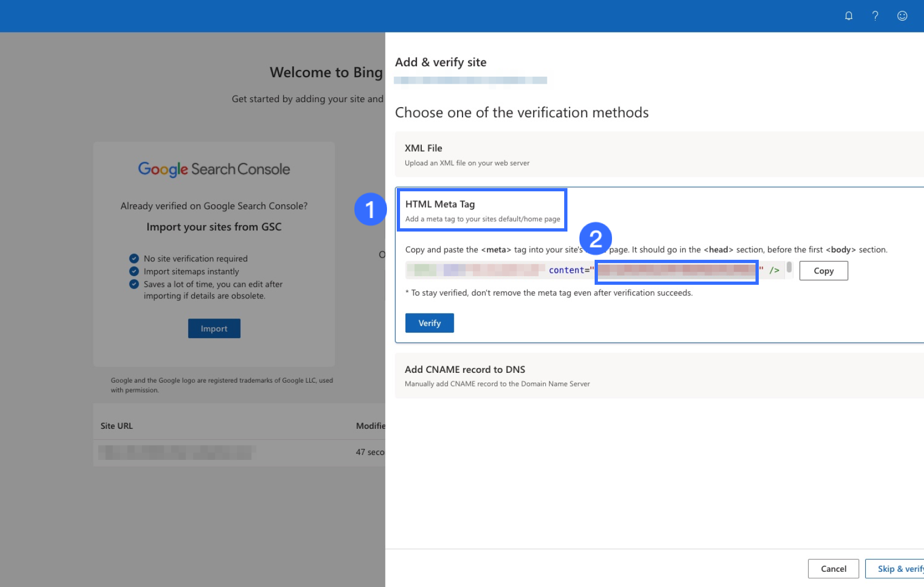
Task: Click the blue Verify button
Action: pos(429,323)
